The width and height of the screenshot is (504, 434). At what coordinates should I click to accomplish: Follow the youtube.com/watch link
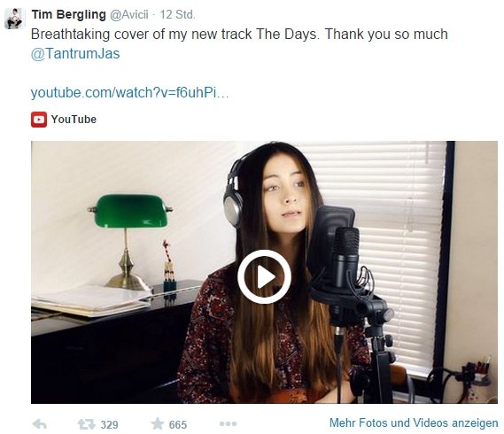130,93
